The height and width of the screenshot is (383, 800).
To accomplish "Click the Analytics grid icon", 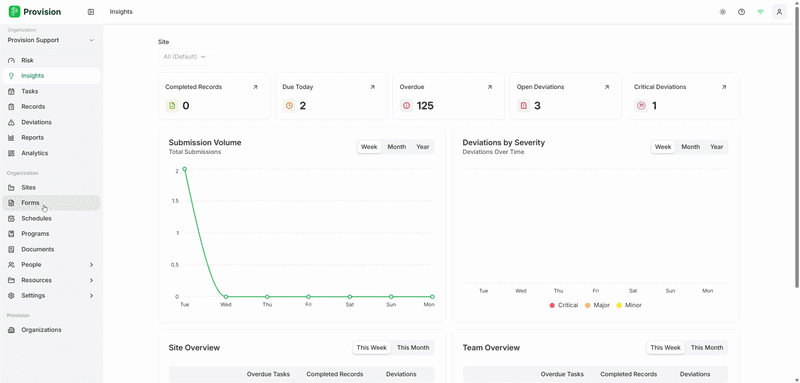I will tap(11, 153).
